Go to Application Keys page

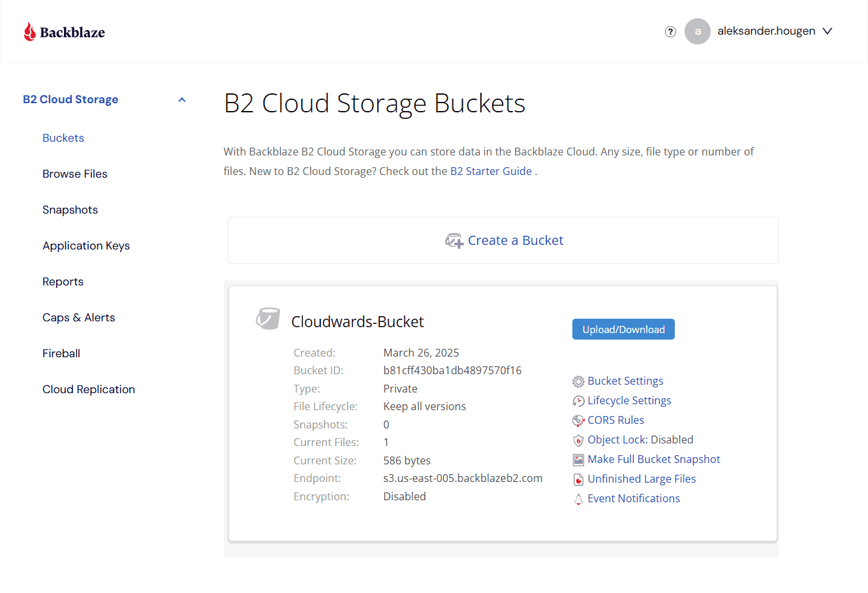click(86, 246)
